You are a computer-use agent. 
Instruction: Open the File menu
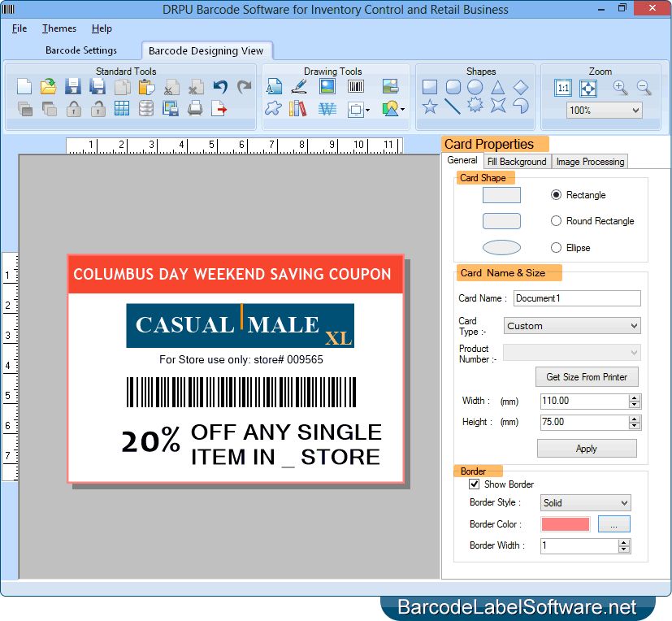pos(20,28)
